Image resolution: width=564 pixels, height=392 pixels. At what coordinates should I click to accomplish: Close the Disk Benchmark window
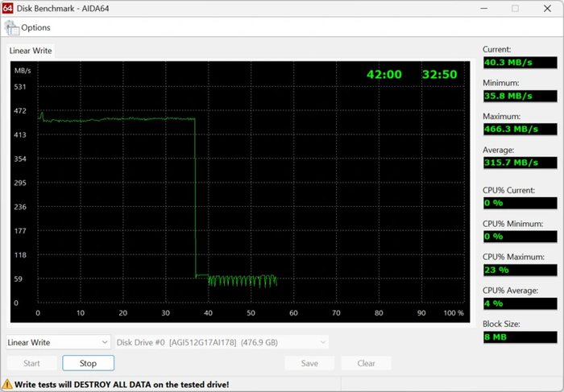(x=549, y=9)
